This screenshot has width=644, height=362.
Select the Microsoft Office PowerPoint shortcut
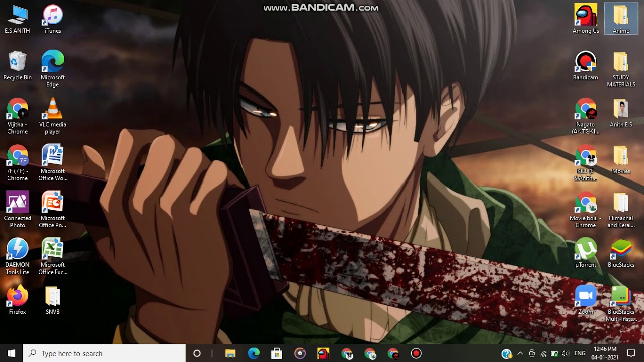[53, 210]
